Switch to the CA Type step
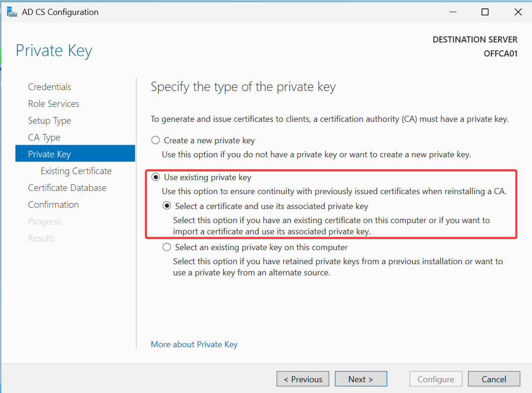 tap(44, 138)
